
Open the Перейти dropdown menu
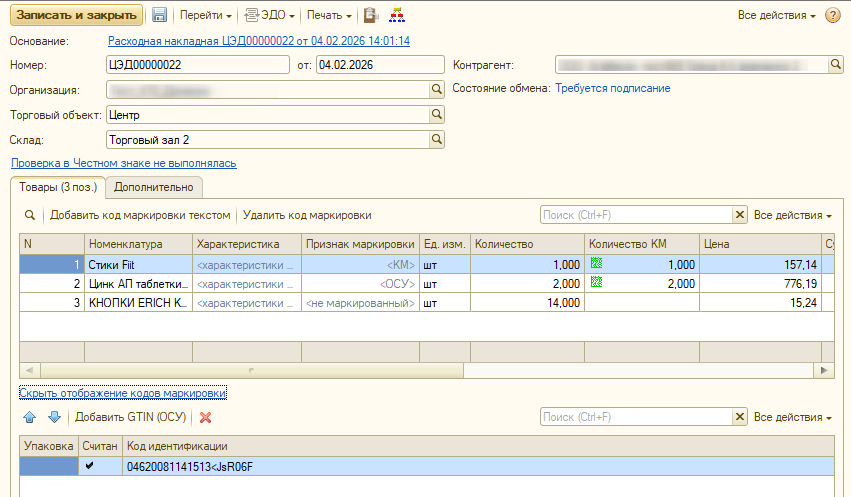tap(206, 16)
